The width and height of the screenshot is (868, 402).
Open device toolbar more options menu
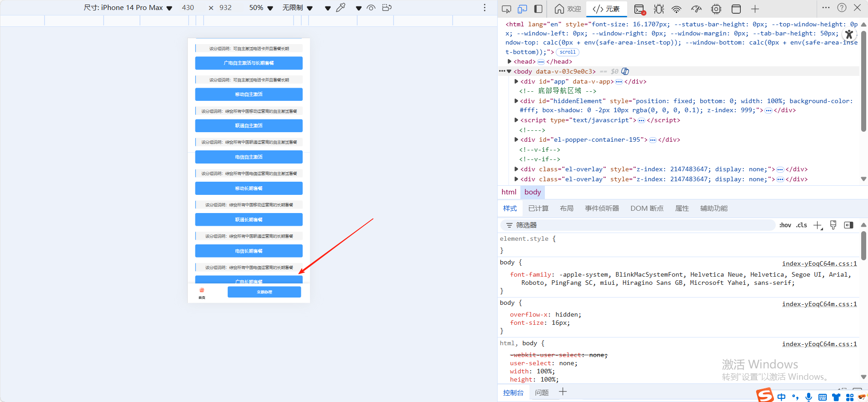(484, 8)
